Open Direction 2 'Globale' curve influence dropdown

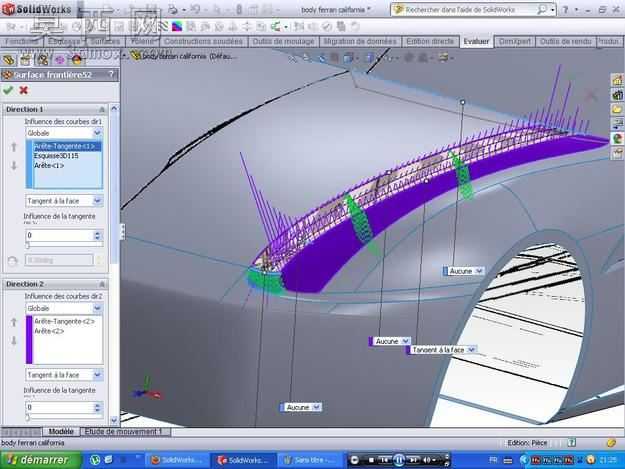(97, 308)
